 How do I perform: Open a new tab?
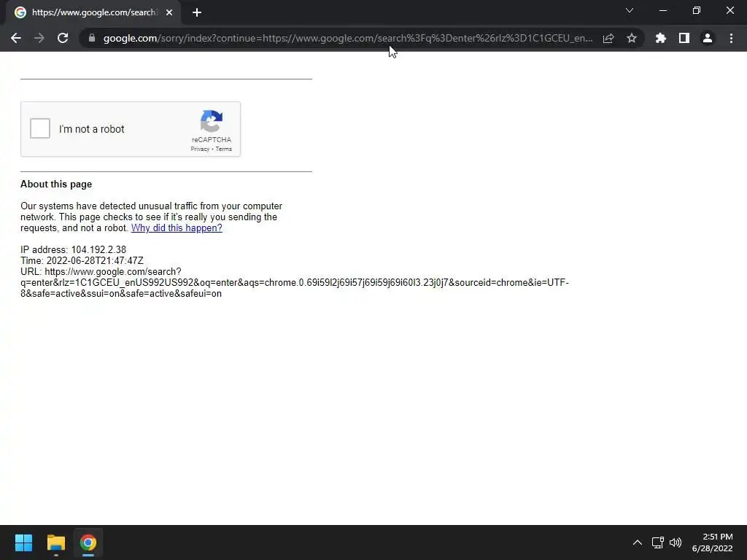pyautogui.click(x=197, y=12)
